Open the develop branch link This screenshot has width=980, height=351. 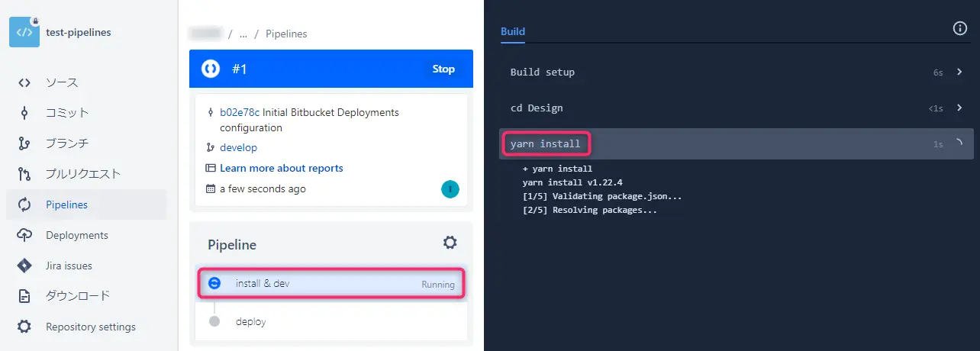[x=239, y=147]
